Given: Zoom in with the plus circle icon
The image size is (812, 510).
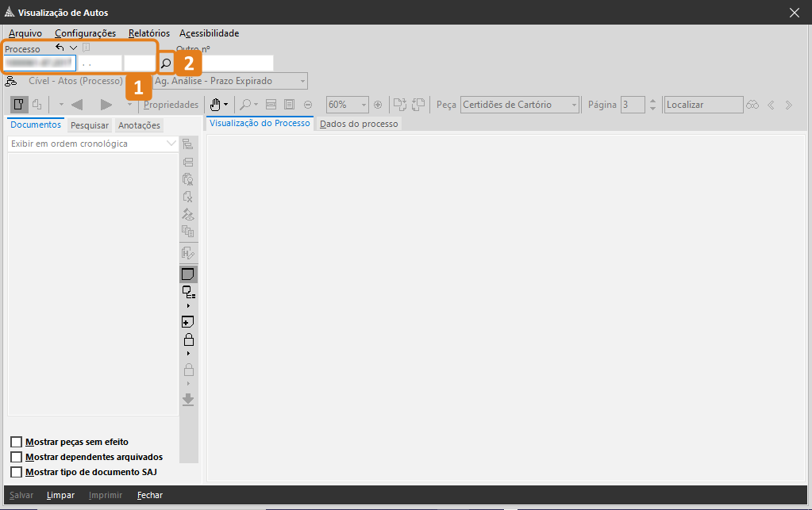Looking at the screenshot, I should [x=378, y=105].
